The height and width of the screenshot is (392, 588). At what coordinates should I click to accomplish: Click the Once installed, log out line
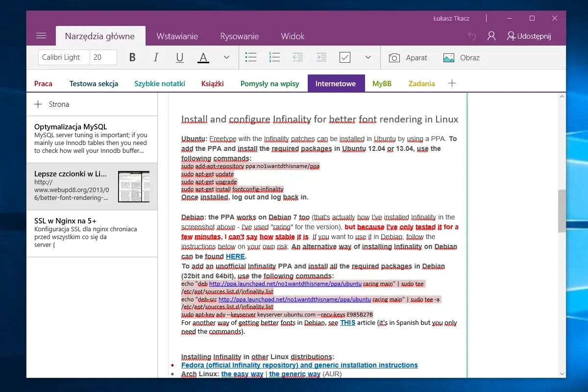[245, 197]
